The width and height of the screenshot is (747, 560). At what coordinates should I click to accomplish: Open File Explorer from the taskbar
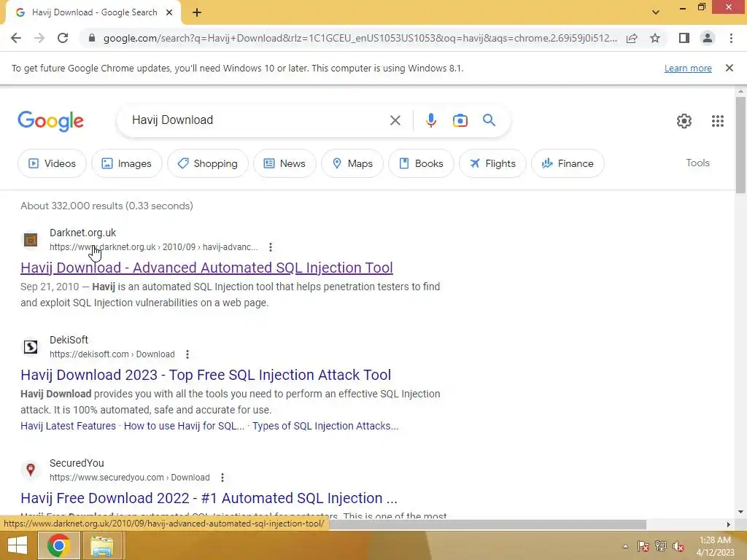tap(102, 545)
